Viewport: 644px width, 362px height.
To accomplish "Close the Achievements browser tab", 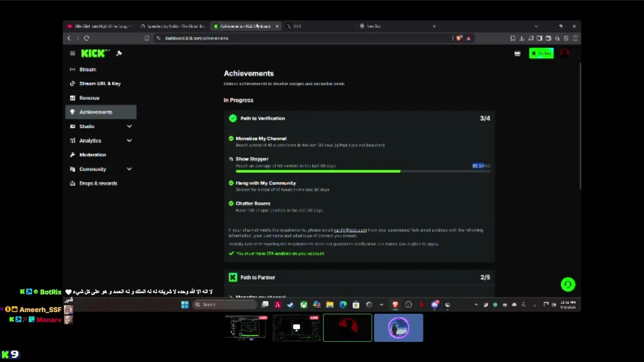I will [277, 26].
